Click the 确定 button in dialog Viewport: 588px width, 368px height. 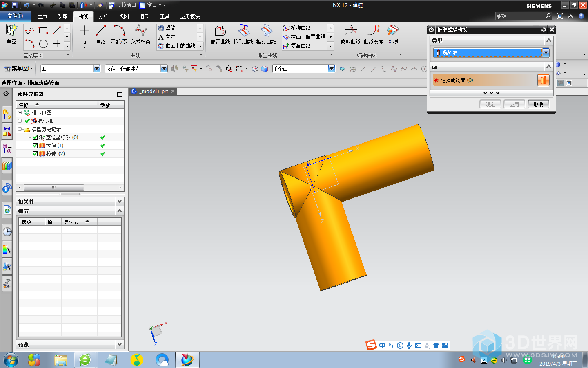point(490,104)
